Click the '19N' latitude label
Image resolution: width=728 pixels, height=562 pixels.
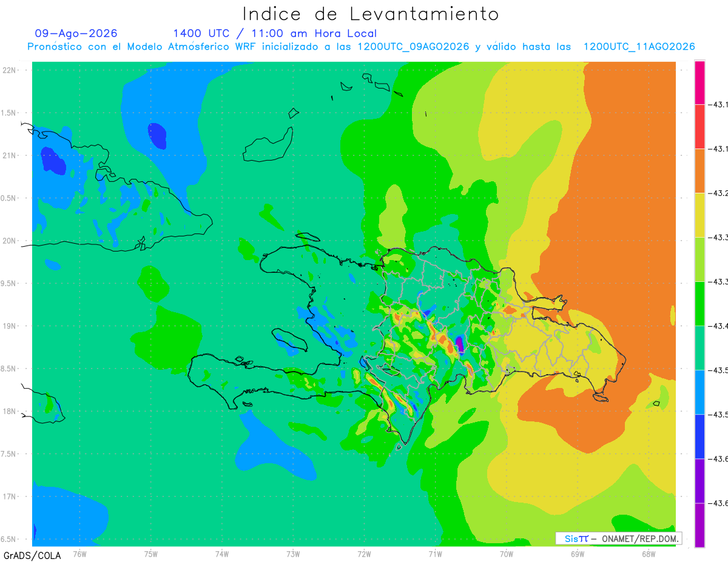[x=10, y=326]
